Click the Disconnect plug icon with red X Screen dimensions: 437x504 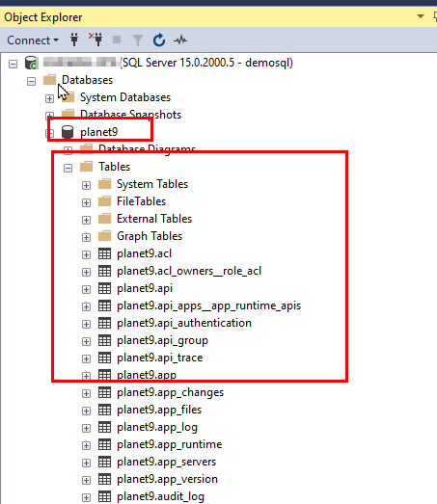(96, 40)
